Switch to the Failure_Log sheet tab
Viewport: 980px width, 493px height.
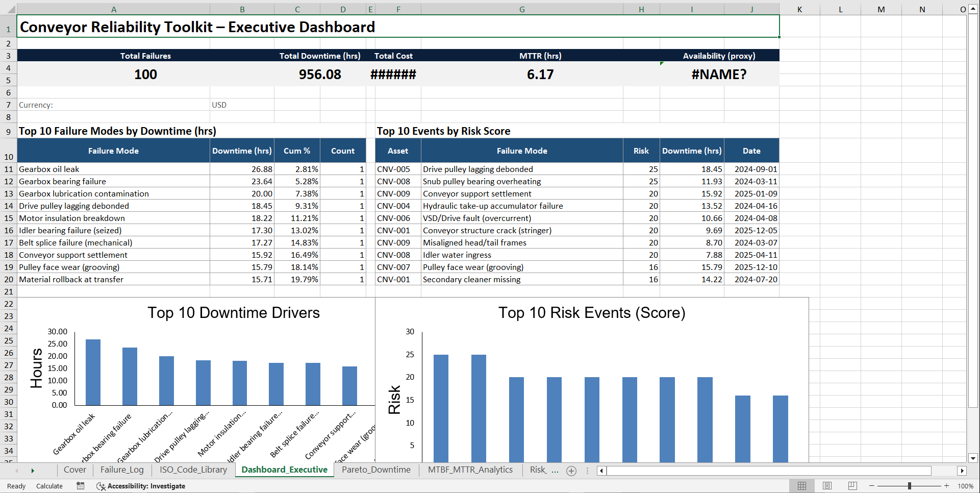(x=122, y=470)
